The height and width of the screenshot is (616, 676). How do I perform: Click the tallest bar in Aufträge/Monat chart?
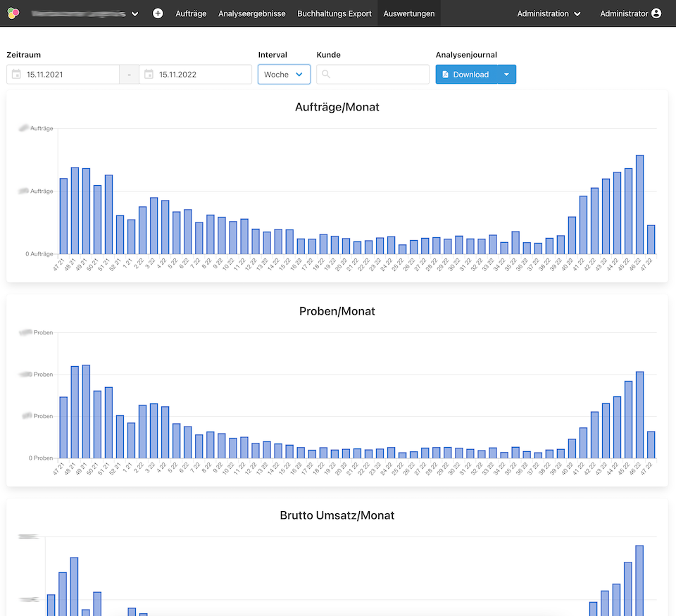coord(640,204)
